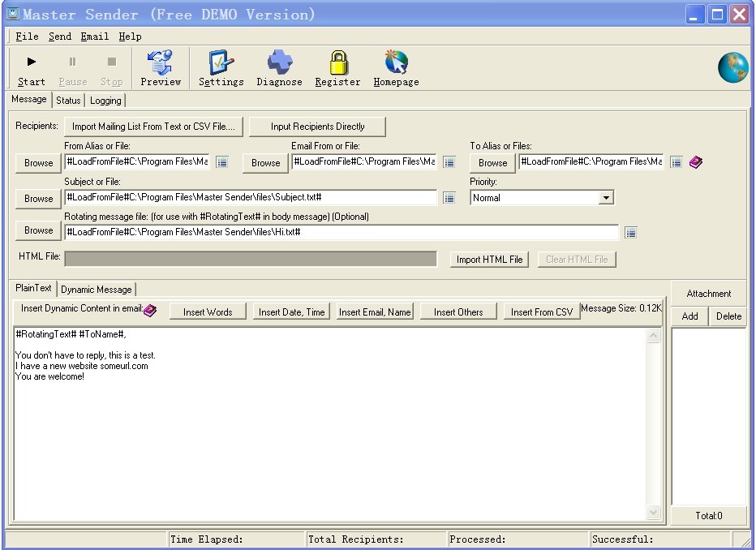Select the Dynamic Message tab
The height and width of the screenshot is (550, 756).
click(x=96, y=290)
